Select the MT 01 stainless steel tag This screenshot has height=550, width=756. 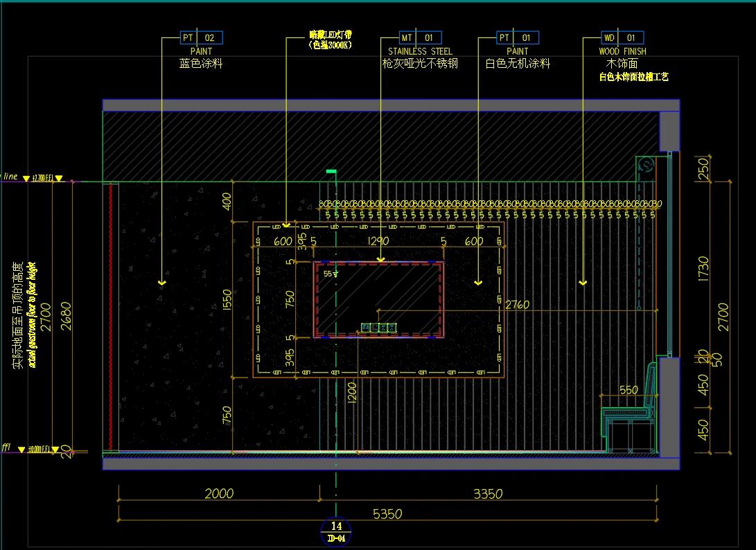point(420,38)
